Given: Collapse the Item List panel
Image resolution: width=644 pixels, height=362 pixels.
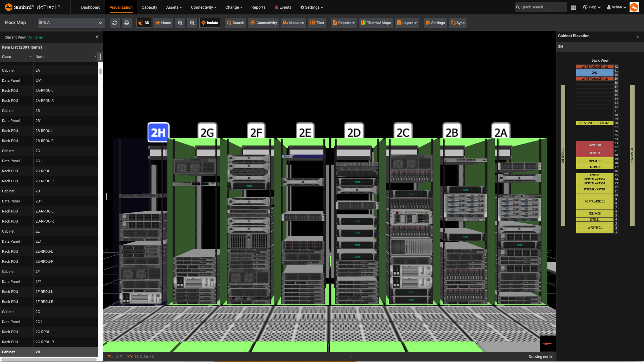Looking at the screenshot, I should click(x=97, y=37).
